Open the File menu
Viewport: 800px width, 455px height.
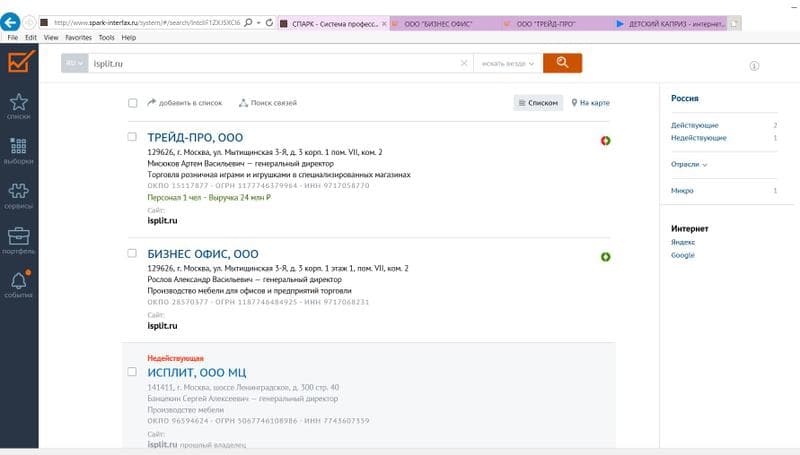pos(13,37)
